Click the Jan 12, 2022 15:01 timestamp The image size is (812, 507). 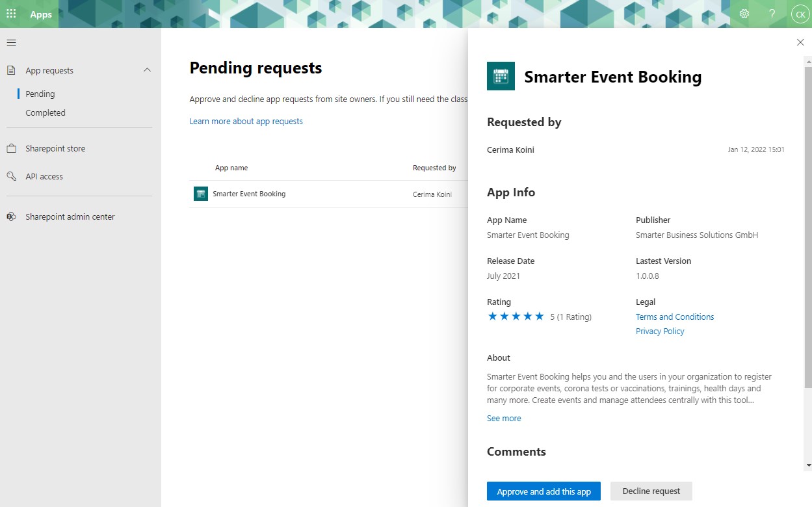click(756, 149)
